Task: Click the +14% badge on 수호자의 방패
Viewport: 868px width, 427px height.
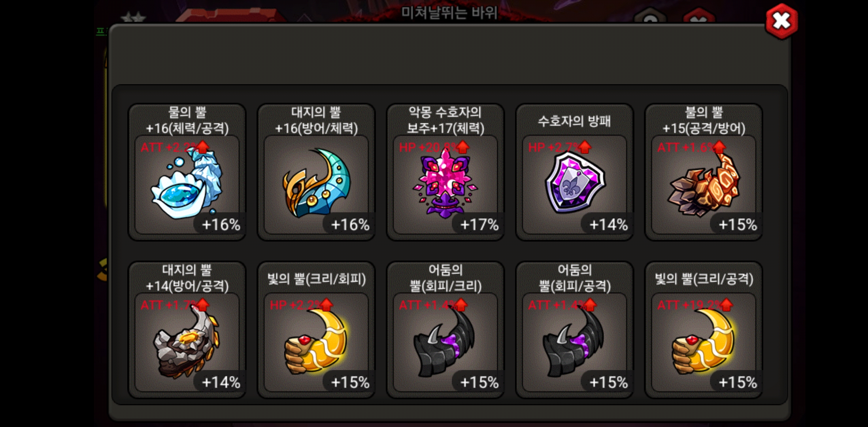Action: pyautogui.click(x=608, y=225)
